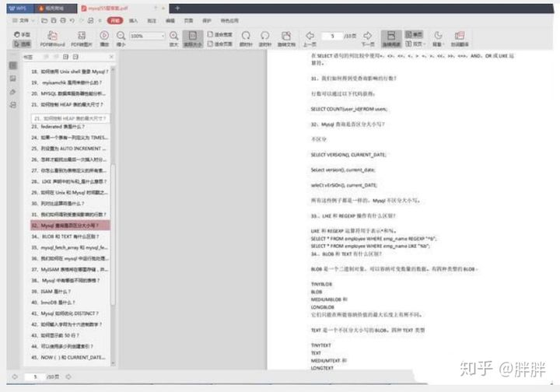Click the bookmark panel scrollbar
The image size is (560, 392).
pyautogui.click(x=114, y=234)
